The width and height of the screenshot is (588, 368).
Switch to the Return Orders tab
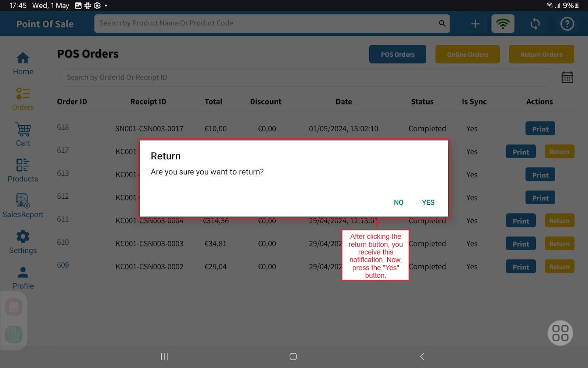pyautogui.click(x=541, y=54)
